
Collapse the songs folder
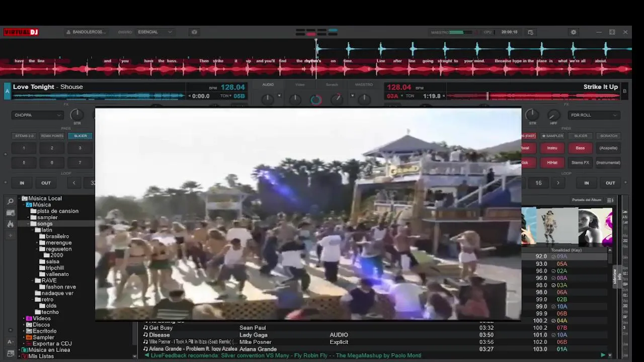coord(28,224)
